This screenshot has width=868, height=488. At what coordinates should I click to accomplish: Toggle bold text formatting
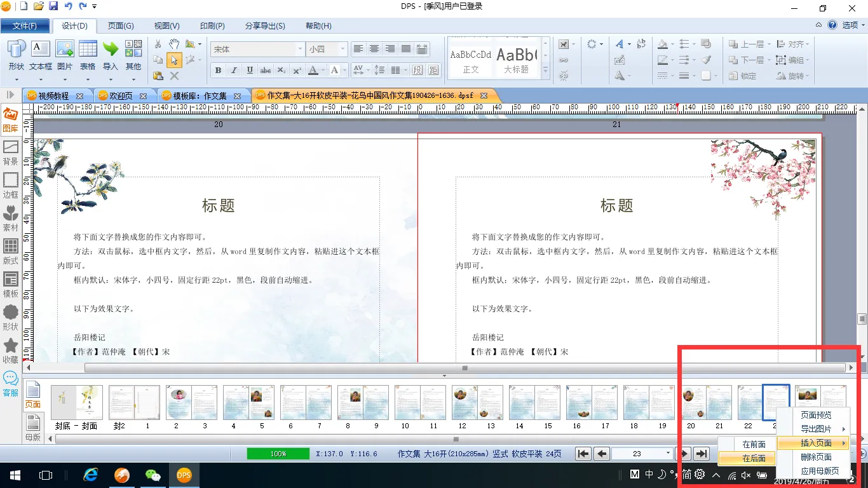pyautogui.click(x=218, y=71)
